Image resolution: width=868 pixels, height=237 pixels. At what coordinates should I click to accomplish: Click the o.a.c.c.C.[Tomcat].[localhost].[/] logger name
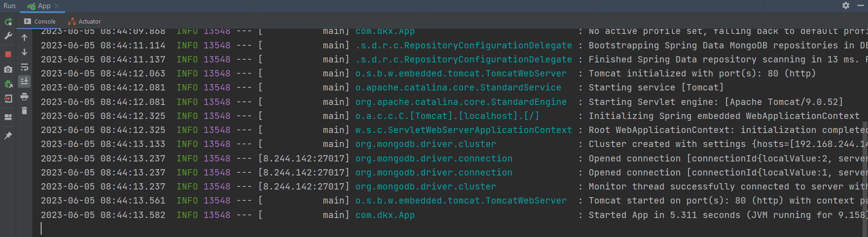447,116
